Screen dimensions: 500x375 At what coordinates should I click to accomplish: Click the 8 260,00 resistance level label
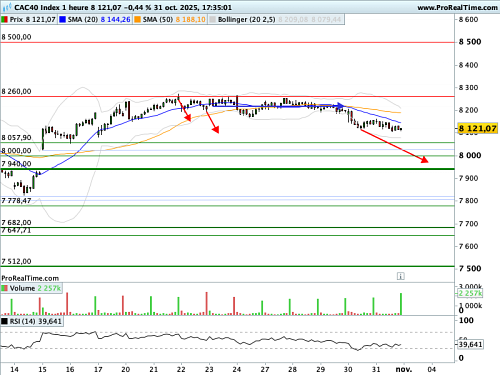16,91
